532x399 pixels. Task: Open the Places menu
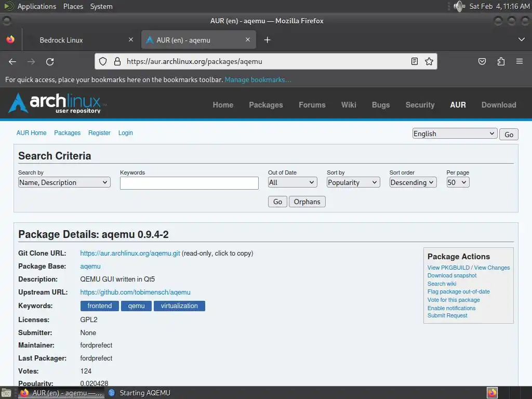[73, 6]
